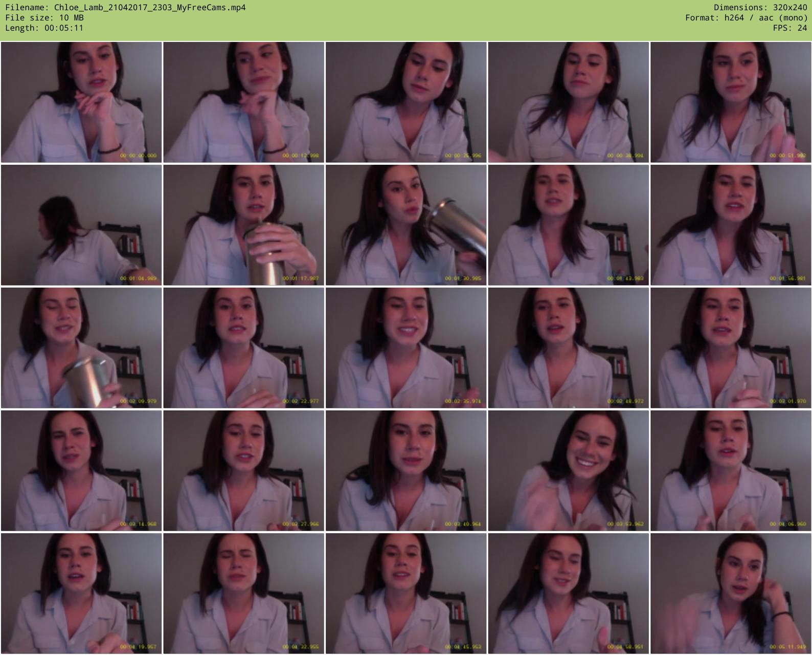Choose the frame thumbnail at 00:04:45

coord(406,594)
